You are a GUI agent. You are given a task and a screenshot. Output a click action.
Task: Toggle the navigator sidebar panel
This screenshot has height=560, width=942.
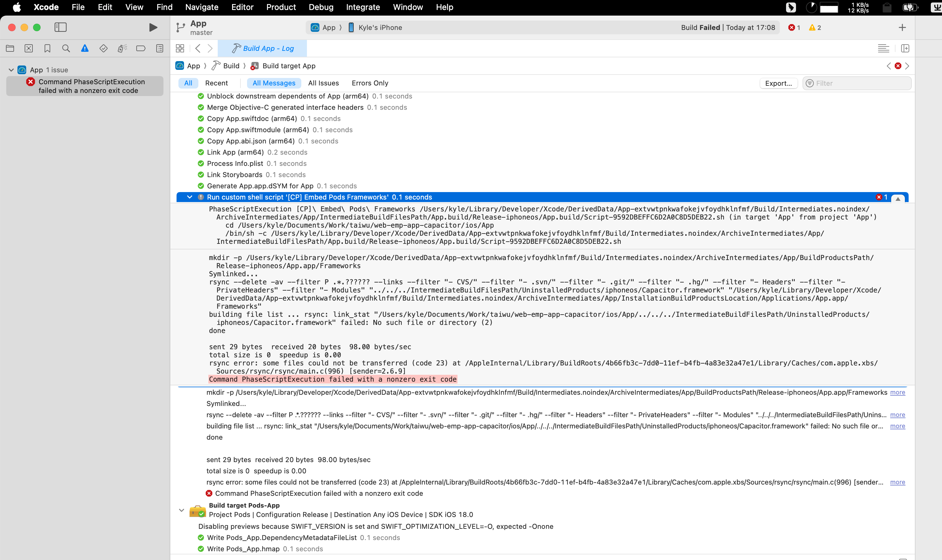pyautogui.click(x=61, y=27)
